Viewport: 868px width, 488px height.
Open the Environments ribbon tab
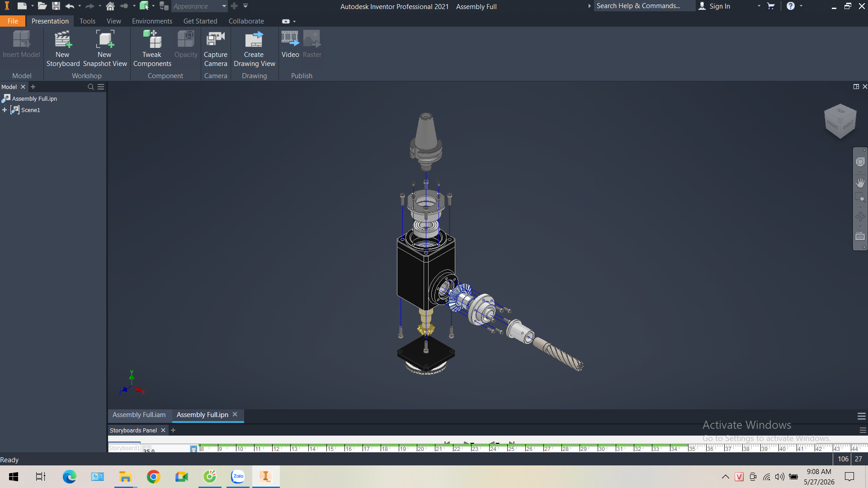(152, 21)
